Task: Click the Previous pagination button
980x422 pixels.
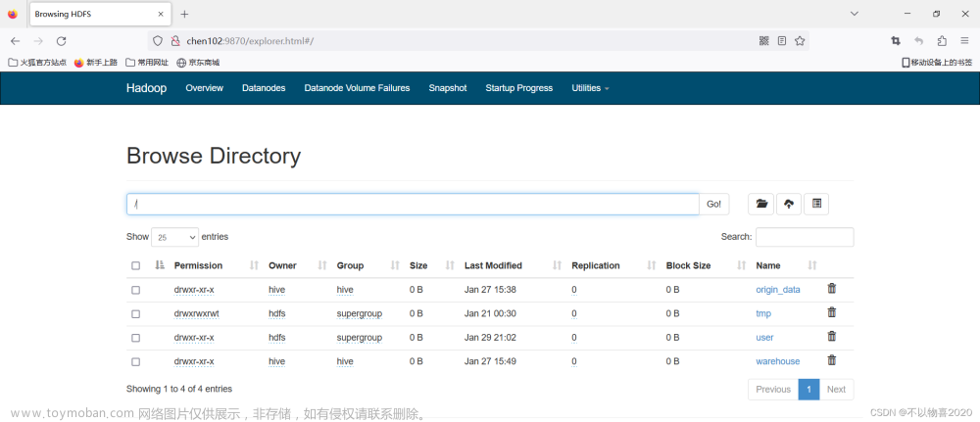Action: (x=773, y=389)
